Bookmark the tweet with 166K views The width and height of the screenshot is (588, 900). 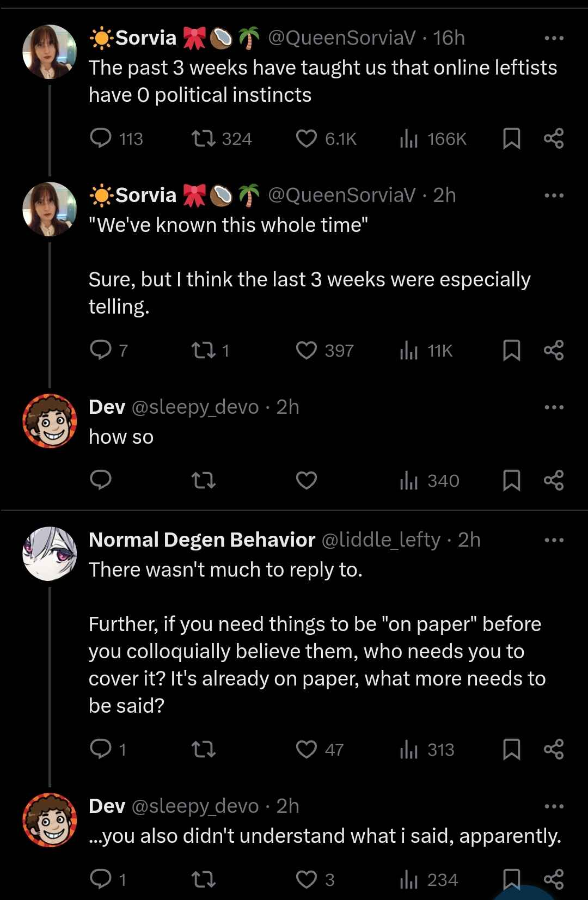pyautogui.click(x=511, y=138)
